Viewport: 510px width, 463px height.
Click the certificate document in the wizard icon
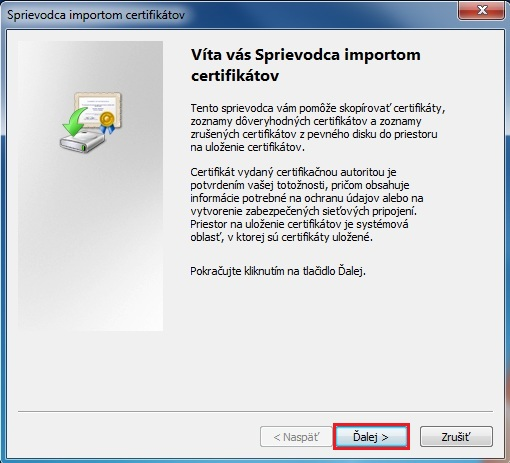98,109
